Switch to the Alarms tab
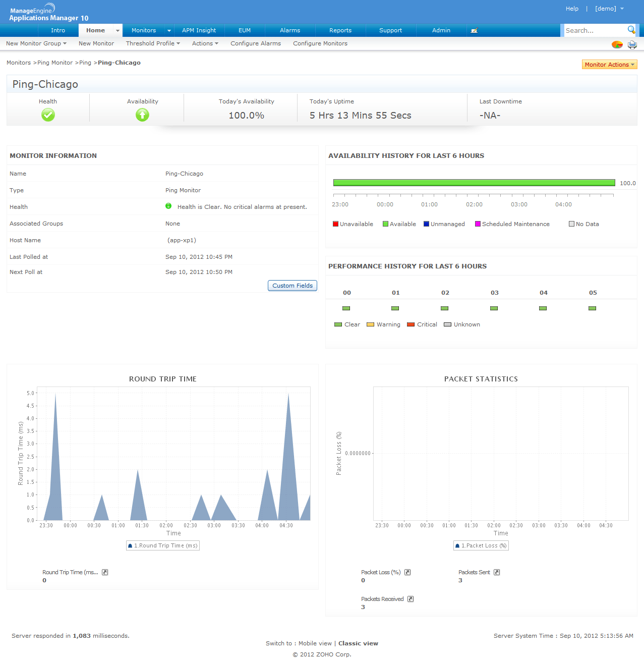The height and width of the screenshot is (661, 644). click(x=290, y=30)
